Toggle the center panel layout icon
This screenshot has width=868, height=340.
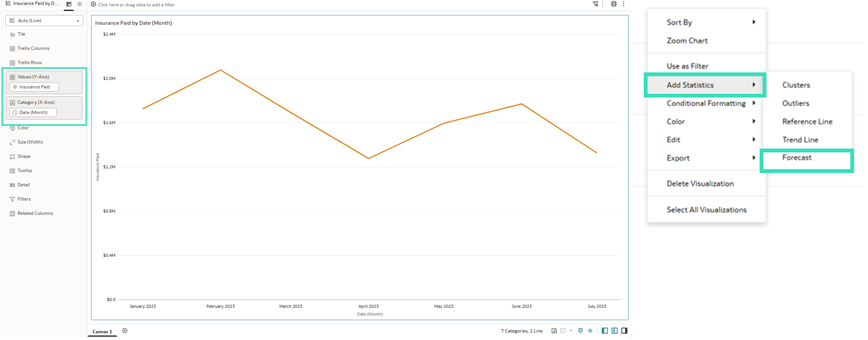[x=615, y=331]
